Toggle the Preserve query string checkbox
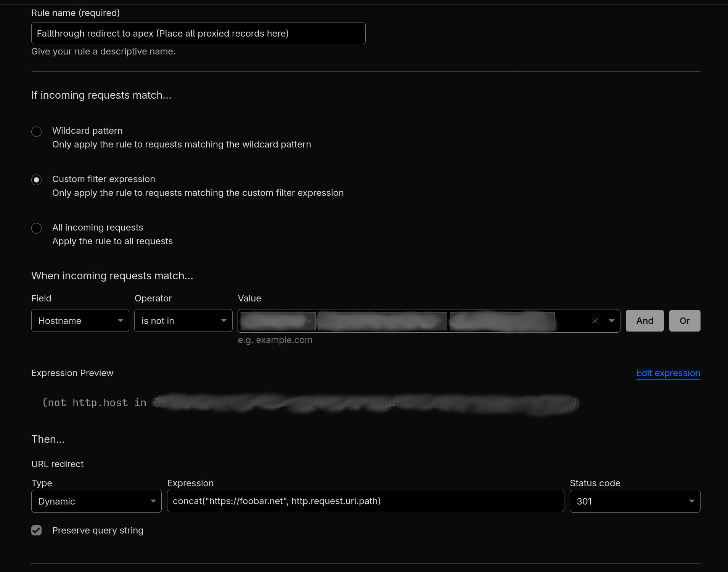The width and height of the screenshot is (728, 572). point(37,530)
